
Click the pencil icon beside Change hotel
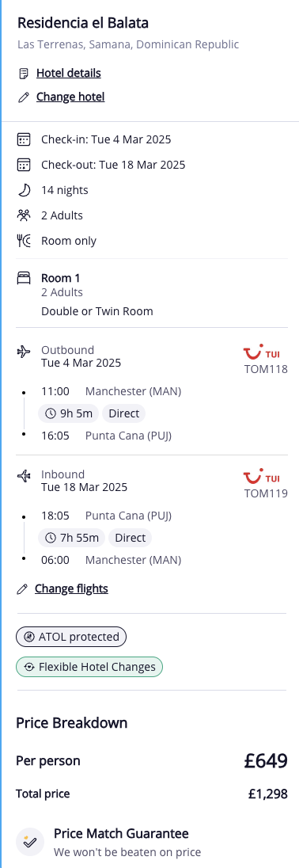coord(23,97)
